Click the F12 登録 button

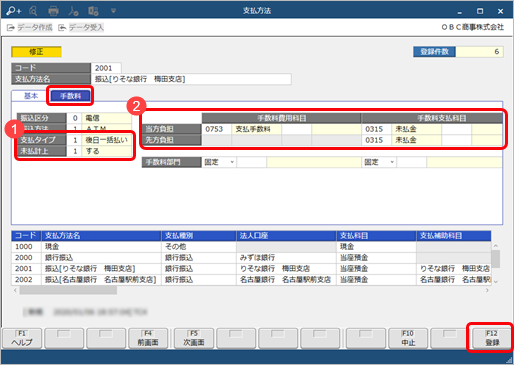click(x=492, y=338)
